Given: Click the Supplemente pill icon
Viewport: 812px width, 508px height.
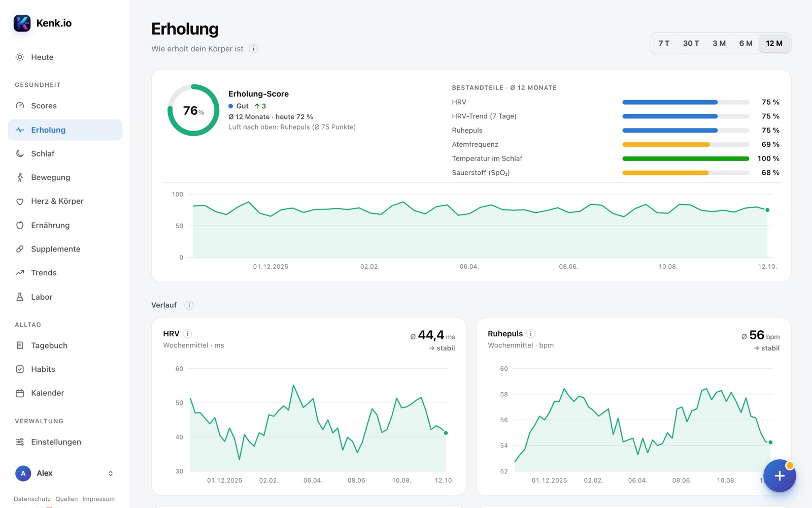Looking at the screenshot, I should (x=20, y=249).
